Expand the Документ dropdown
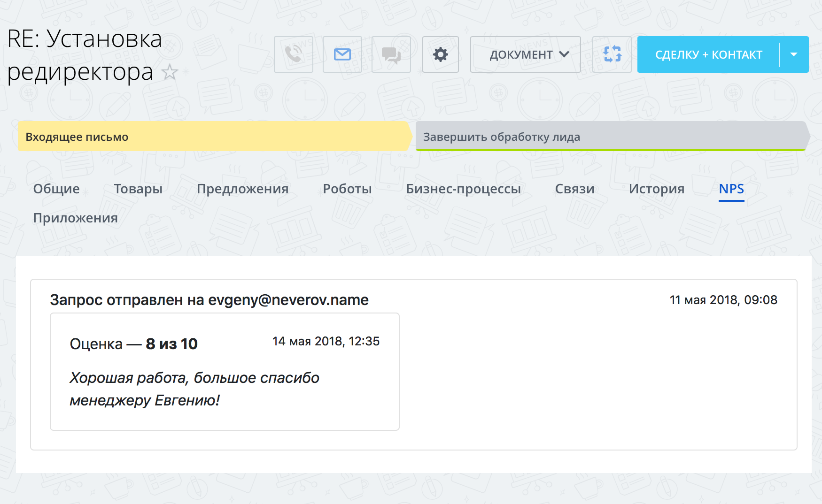This screenshot has width=822, height=504. (x=525, y=54)
